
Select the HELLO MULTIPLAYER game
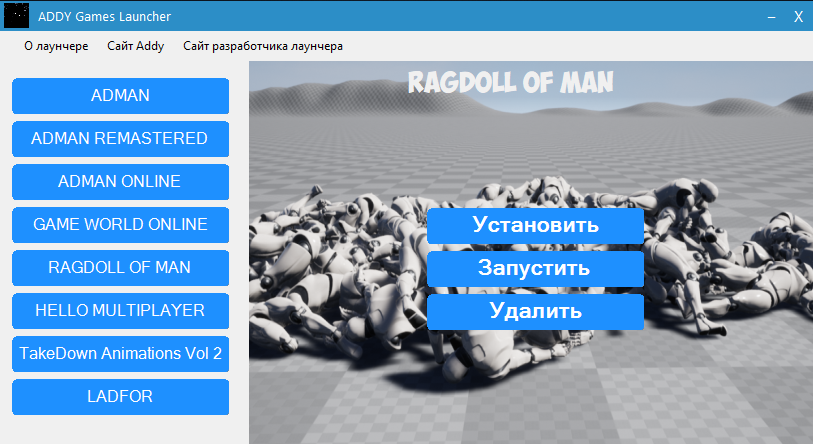[x=120, y=311]
